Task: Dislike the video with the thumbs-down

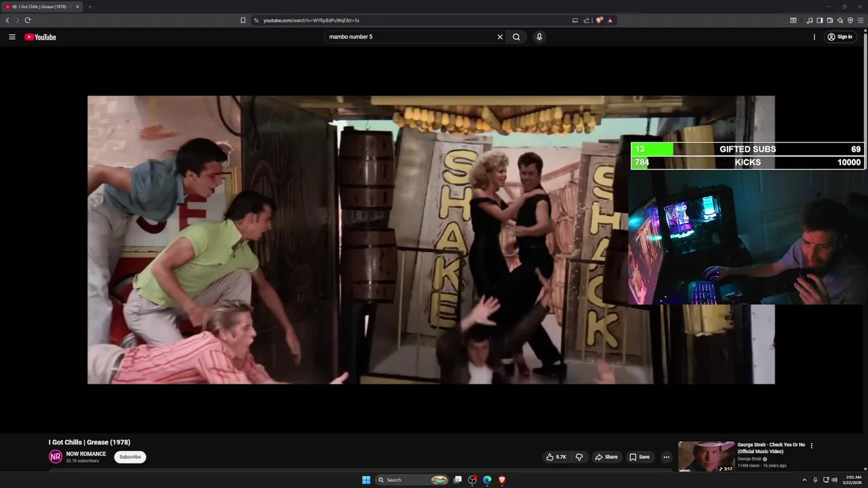Action: 579,457
